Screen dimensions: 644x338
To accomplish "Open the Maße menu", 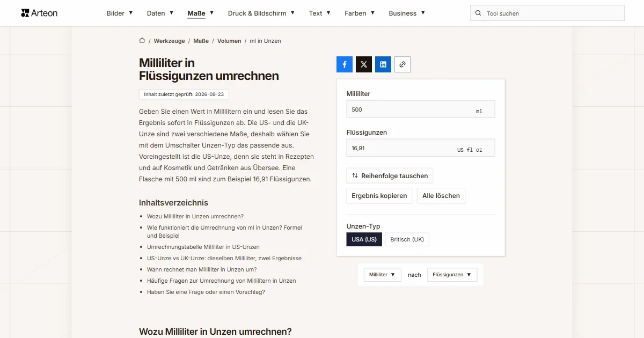I will (201, 13).
